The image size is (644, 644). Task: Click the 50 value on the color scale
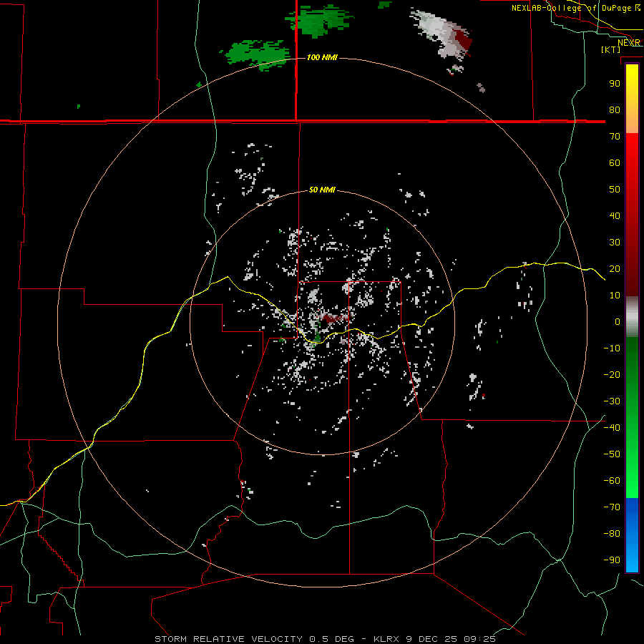coord(615,190)
